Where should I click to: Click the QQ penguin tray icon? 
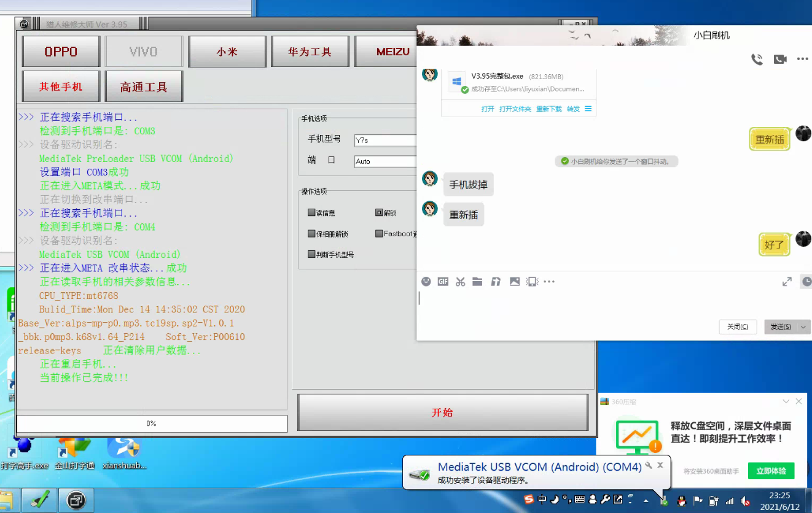[x=681, y=501]
